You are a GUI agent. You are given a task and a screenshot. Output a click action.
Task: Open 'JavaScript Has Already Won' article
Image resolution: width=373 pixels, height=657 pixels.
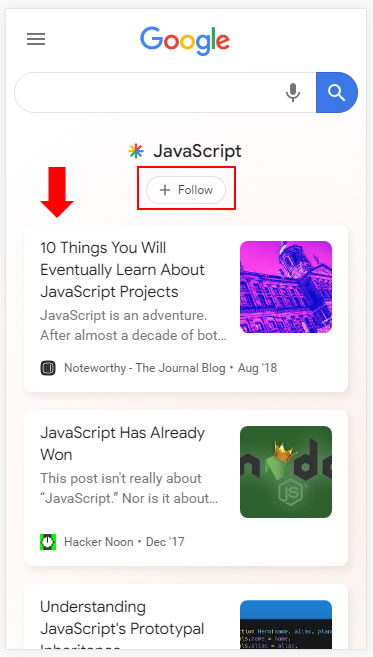tap(122, 443)
